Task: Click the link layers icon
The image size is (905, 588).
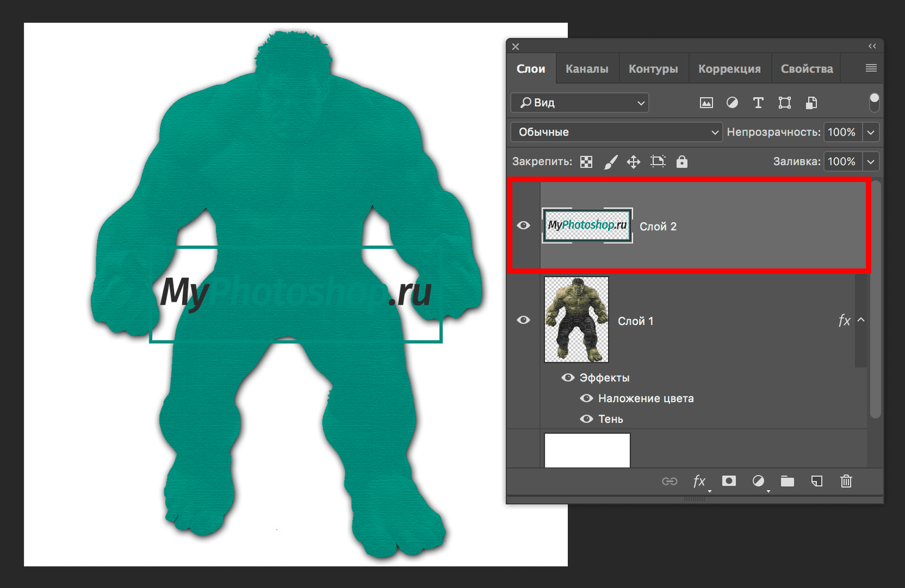Action: 670,481
